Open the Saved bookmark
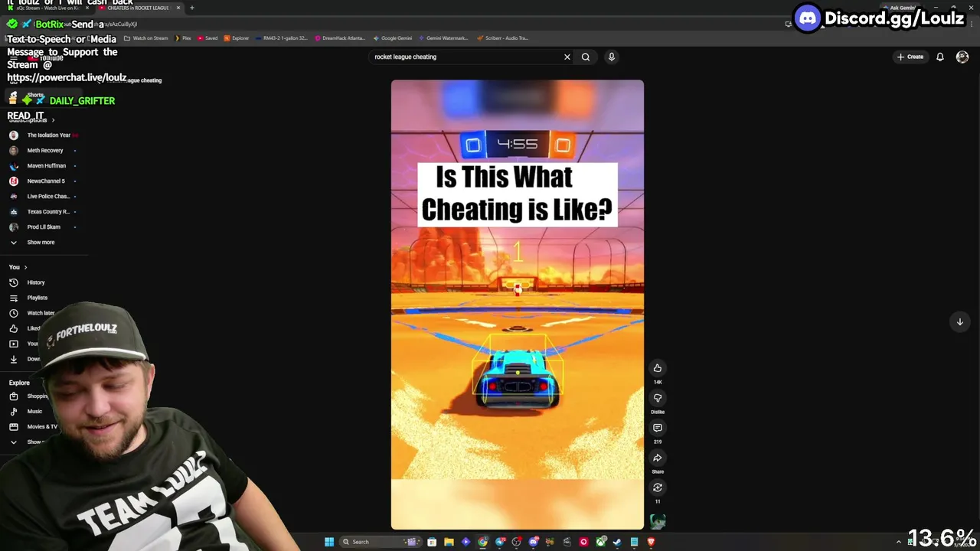980x551 pixels. 207,37
